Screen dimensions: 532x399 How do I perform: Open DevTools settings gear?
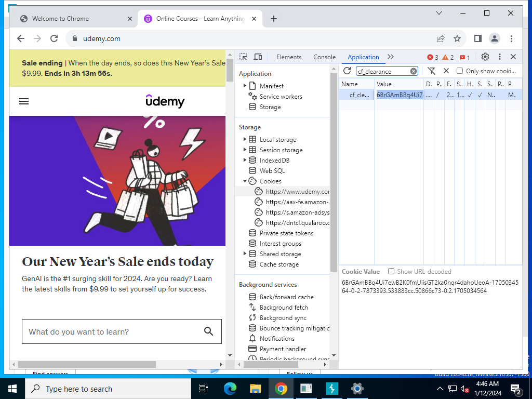pyautogui.click(x=485, y=57)
